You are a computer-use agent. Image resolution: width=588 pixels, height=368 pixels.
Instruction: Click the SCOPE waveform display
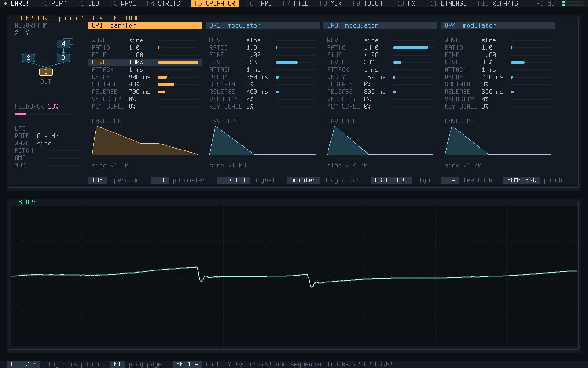point(294,276)
